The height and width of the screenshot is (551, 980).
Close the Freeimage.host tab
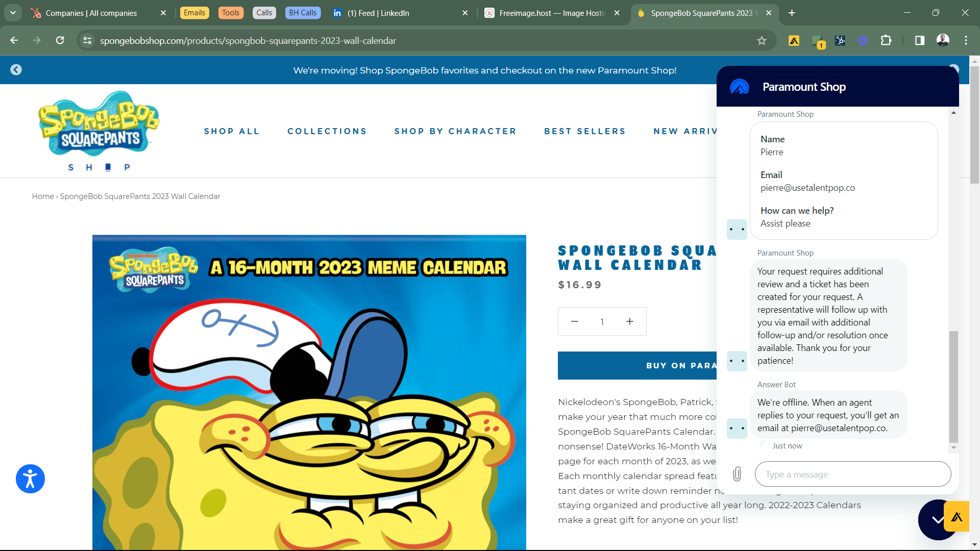coord(617,13)
